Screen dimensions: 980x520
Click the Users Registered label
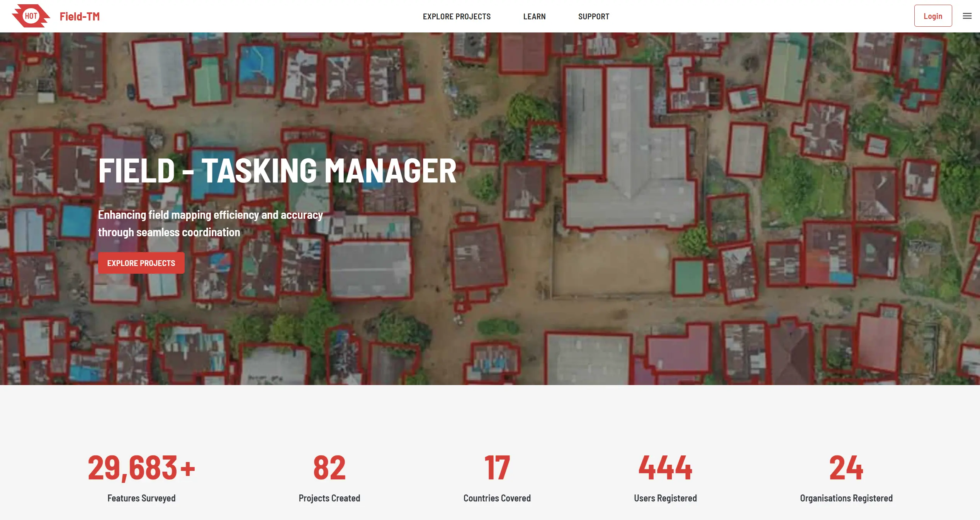(665, 498)
